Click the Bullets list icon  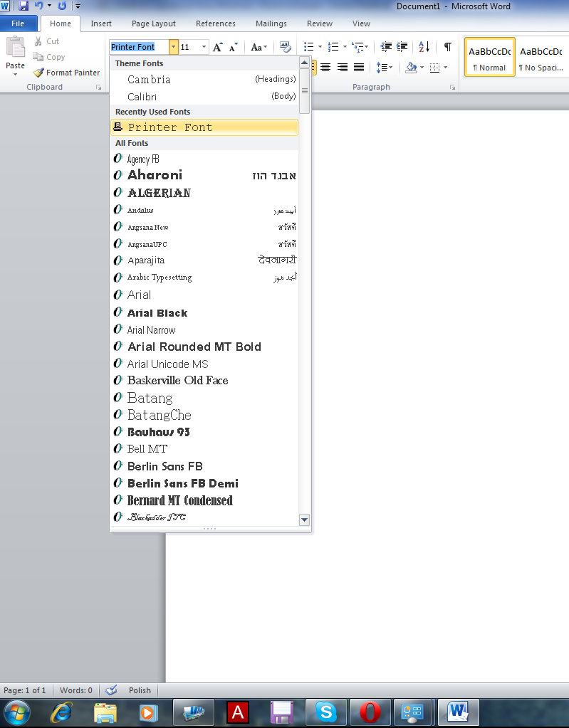tap(309, 46)
